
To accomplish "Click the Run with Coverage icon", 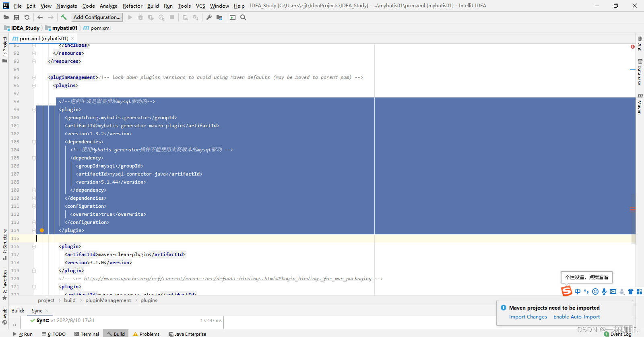I will pos(151,17).
